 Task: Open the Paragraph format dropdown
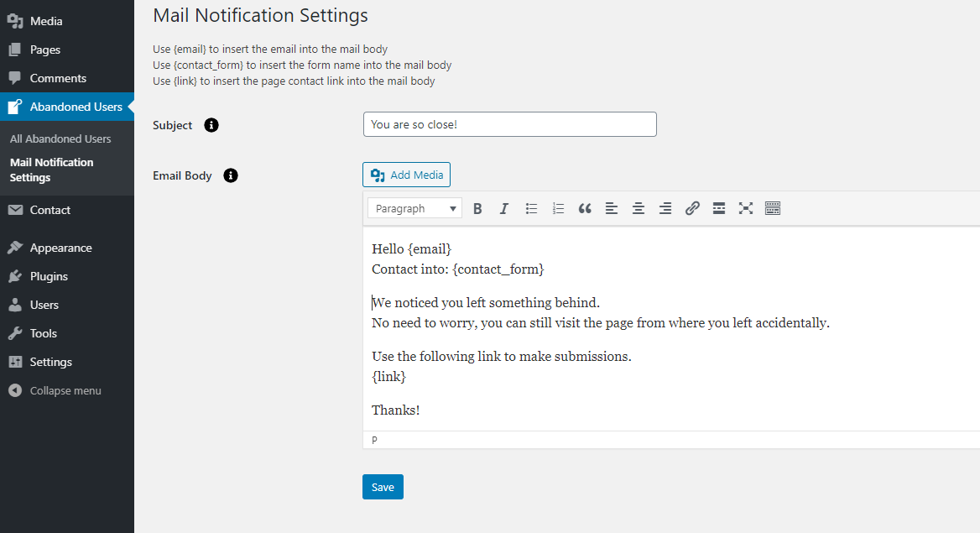tap(415, 209)
